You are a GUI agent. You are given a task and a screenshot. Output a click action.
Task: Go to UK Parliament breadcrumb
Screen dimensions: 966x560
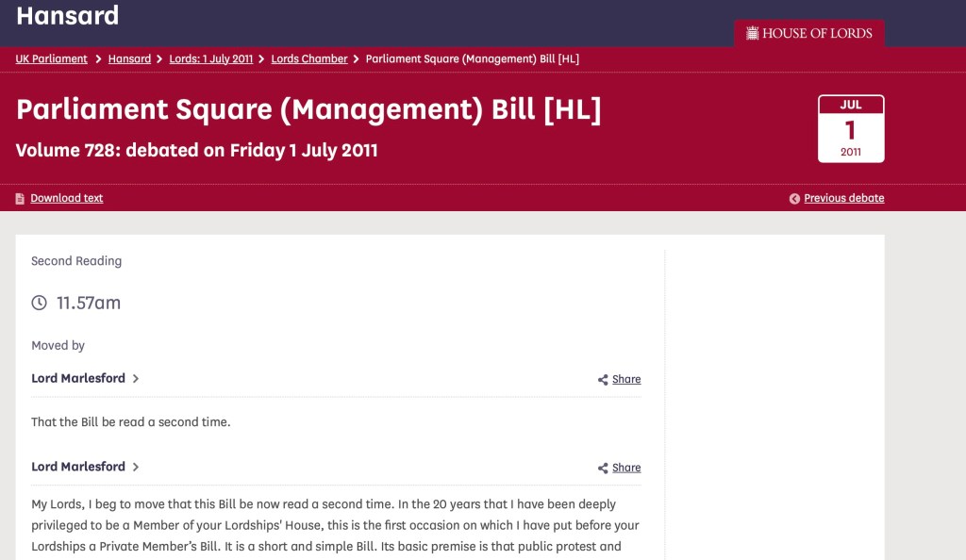coord(51,58)
